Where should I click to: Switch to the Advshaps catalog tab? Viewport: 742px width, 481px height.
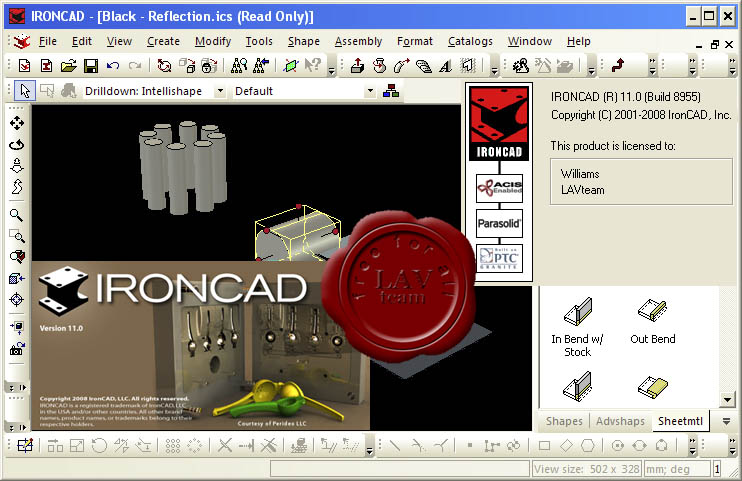coord(620,421)
